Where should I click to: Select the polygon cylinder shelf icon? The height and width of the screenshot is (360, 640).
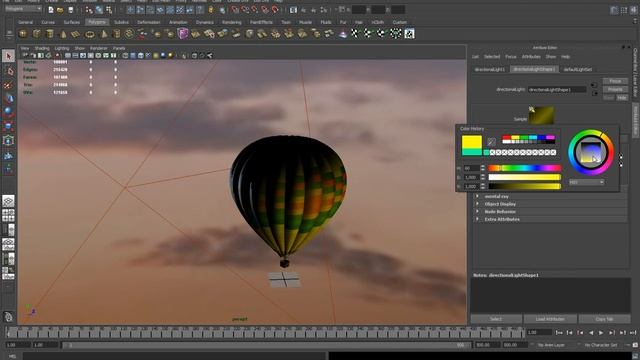(50, 34)
